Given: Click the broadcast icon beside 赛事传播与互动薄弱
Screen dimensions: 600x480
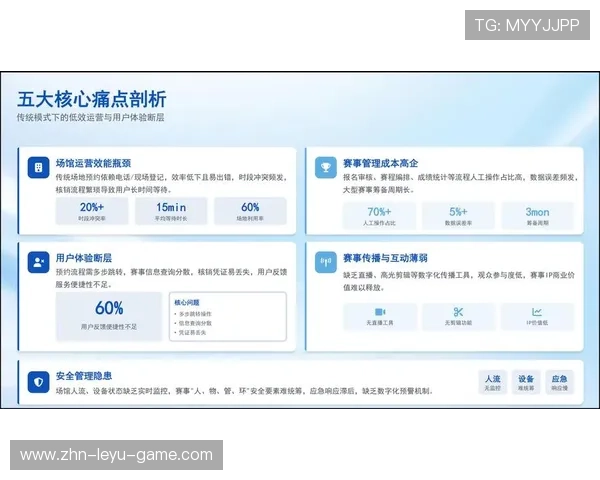Looking at the screenshot, I should (326, 262).
